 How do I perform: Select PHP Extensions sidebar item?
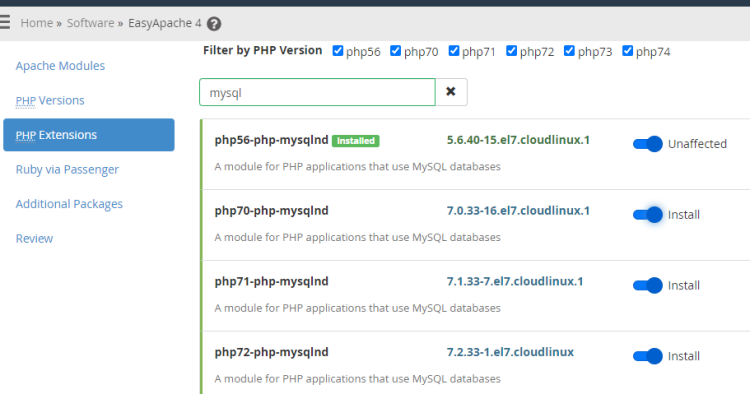click(89, 135)
